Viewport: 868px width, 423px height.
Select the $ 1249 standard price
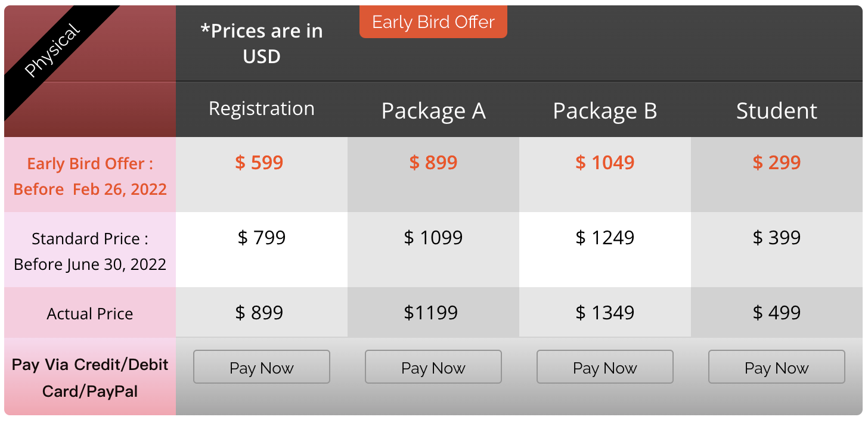coord(604,238)
